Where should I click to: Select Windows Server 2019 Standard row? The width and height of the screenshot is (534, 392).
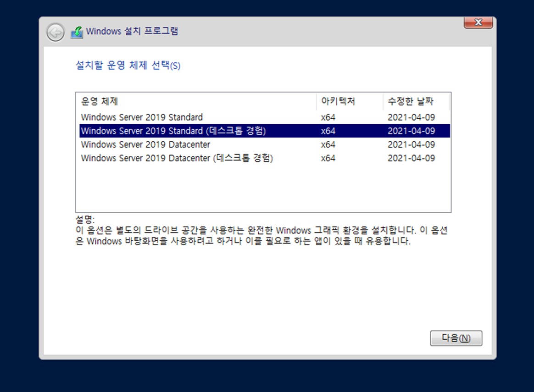[x=265, y=117]
